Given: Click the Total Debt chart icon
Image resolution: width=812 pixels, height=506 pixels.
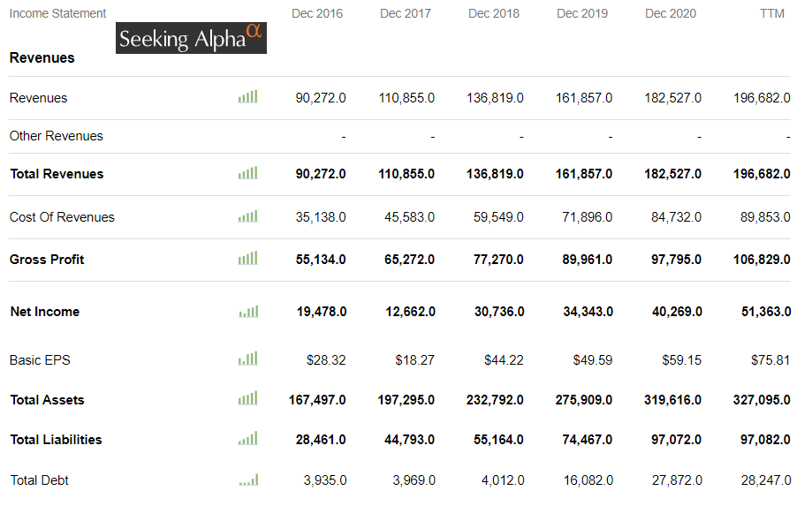Looking at the screenshot, I should (x=248, y=480).
